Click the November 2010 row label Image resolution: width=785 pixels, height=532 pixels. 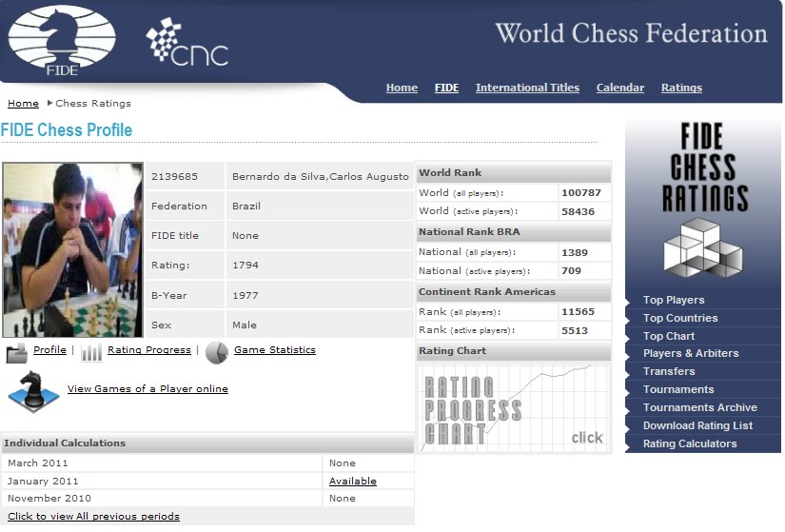pos(49,498)
